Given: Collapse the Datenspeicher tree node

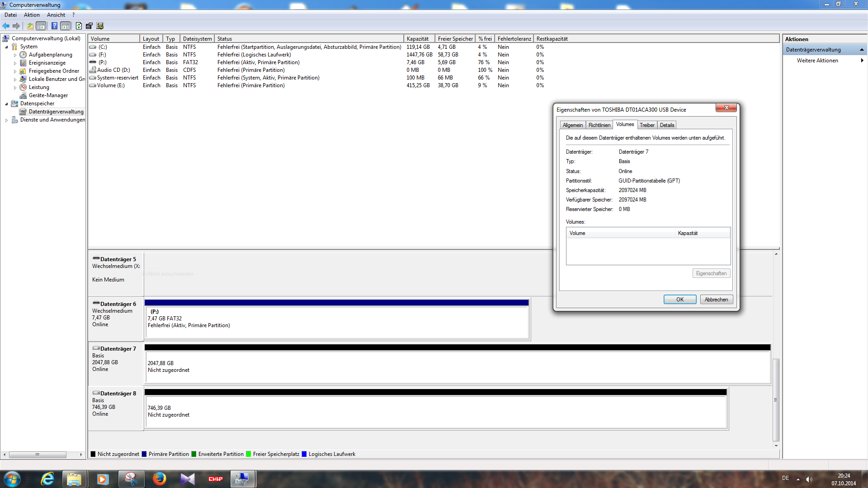Looking at the screenshot, I should pos(6,104).
